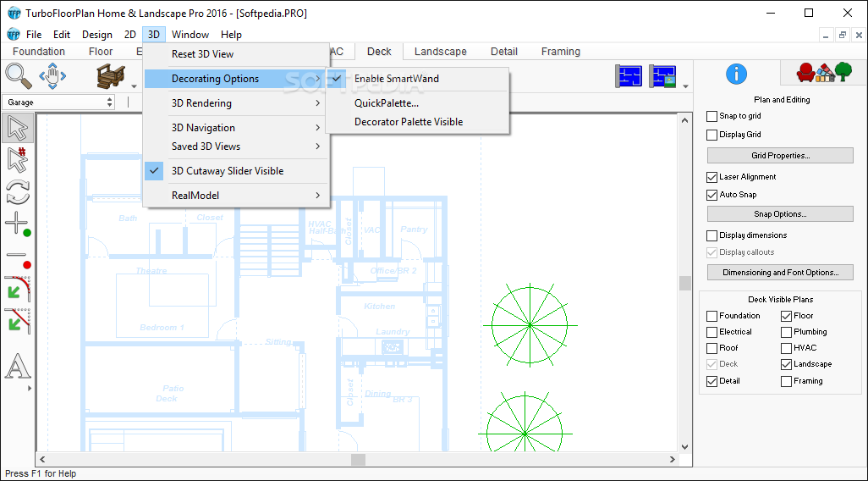
Task: Click the horizontal scrollbar thumb
Action: [358, 459]
